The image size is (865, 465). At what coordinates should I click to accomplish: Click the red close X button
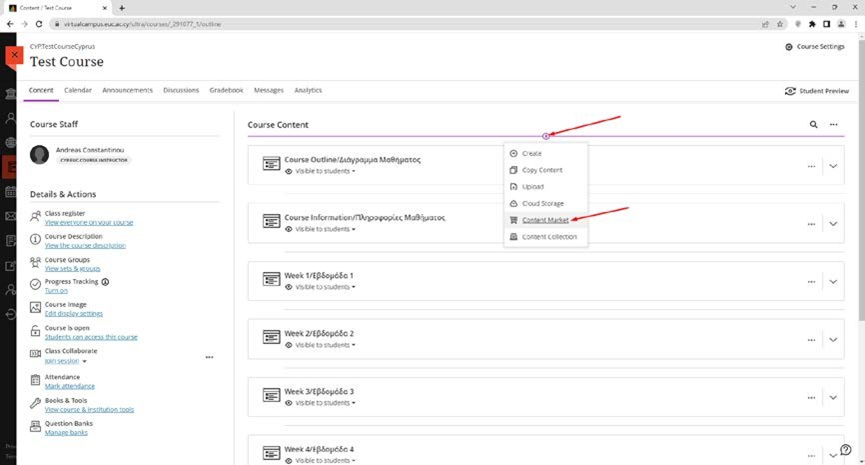click(x=13, y=56)
